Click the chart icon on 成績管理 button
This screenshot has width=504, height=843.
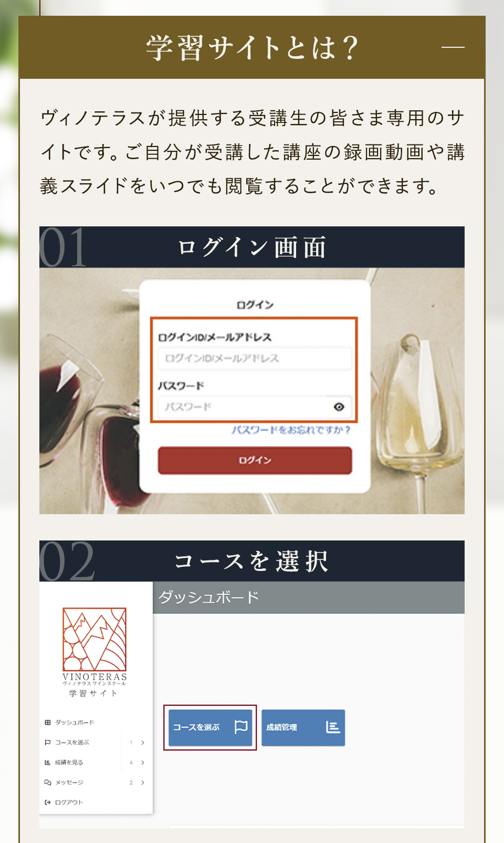tap(333, 727)
